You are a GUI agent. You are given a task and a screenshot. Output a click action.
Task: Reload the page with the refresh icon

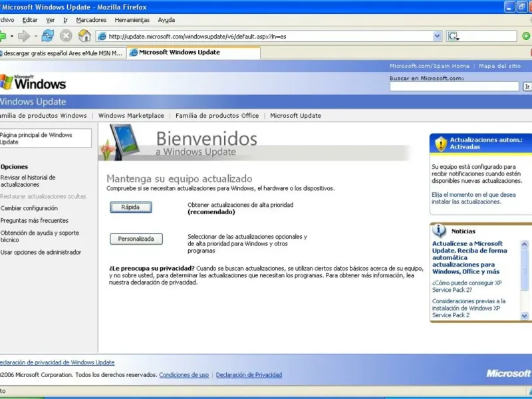pyautogui.click(x=48, y=36)
